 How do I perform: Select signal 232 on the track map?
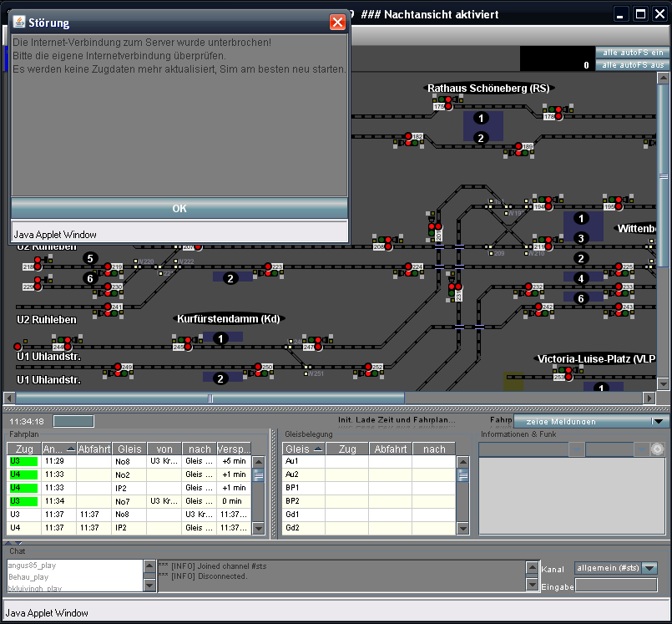pos(529,290)
